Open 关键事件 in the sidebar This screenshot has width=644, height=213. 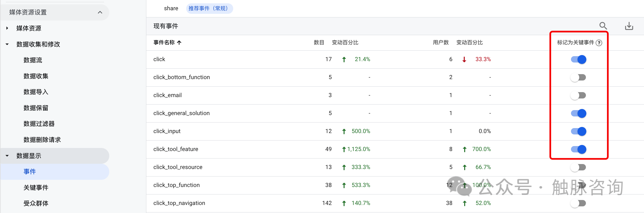(36, 188)
